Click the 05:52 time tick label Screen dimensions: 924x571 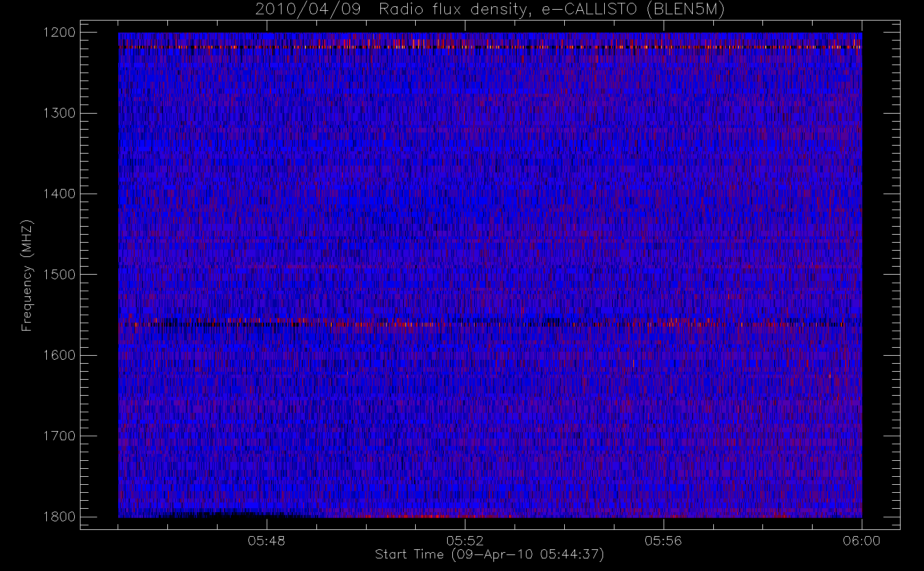pos(465,541)
